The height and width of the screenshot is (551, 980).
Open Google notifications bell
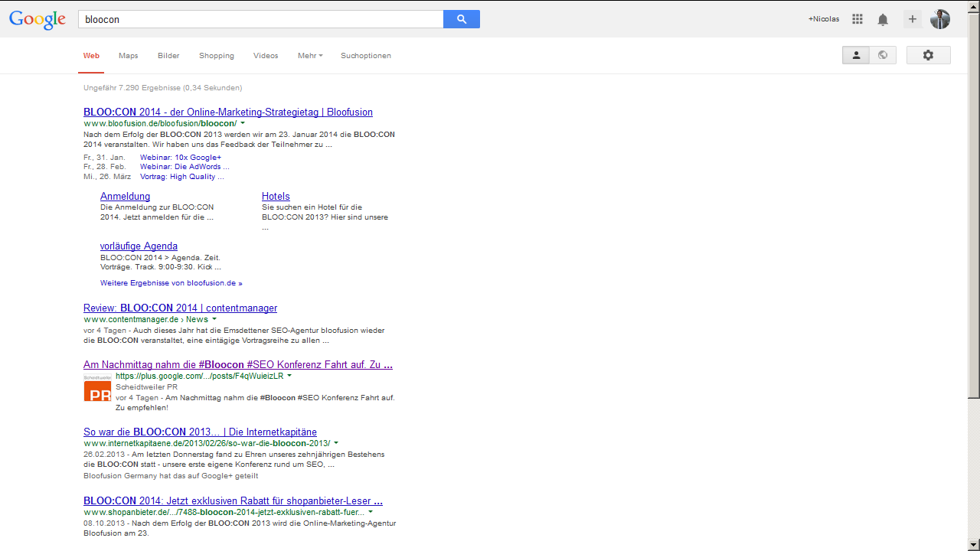point(882,18)
